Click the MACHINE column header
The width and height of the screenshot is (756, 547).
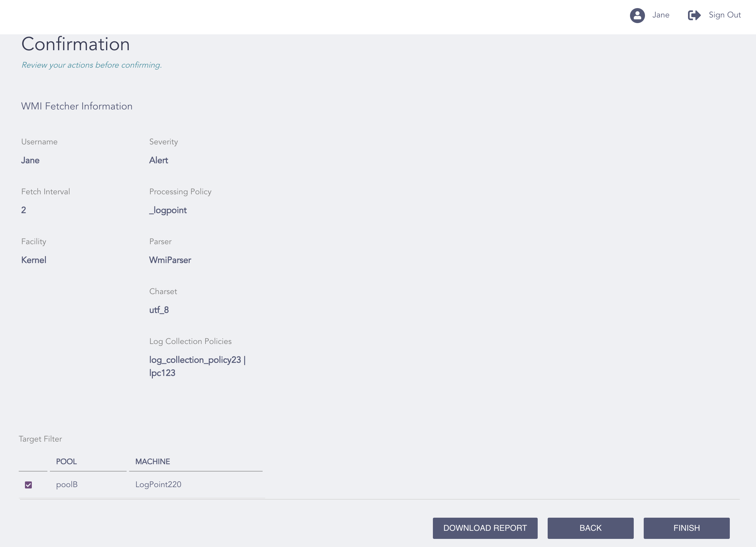(x=152, y=461)
